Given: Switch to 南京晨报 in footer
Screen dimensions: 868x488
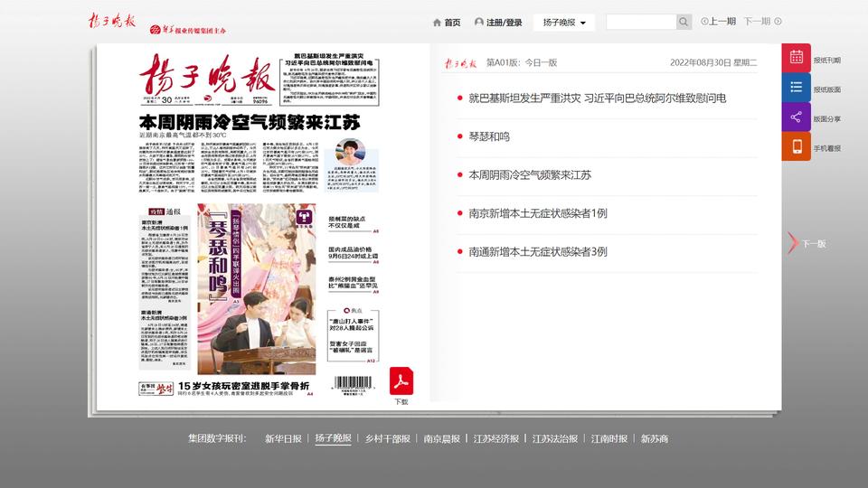Looking at the screenshot, I should [442, 439].
